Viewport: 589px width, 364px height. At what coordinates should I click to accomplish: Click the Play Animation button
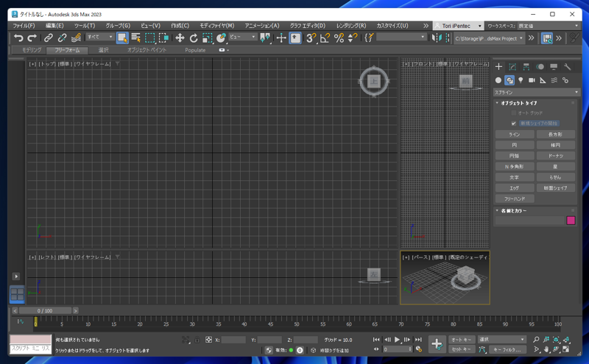coord(397,340)
